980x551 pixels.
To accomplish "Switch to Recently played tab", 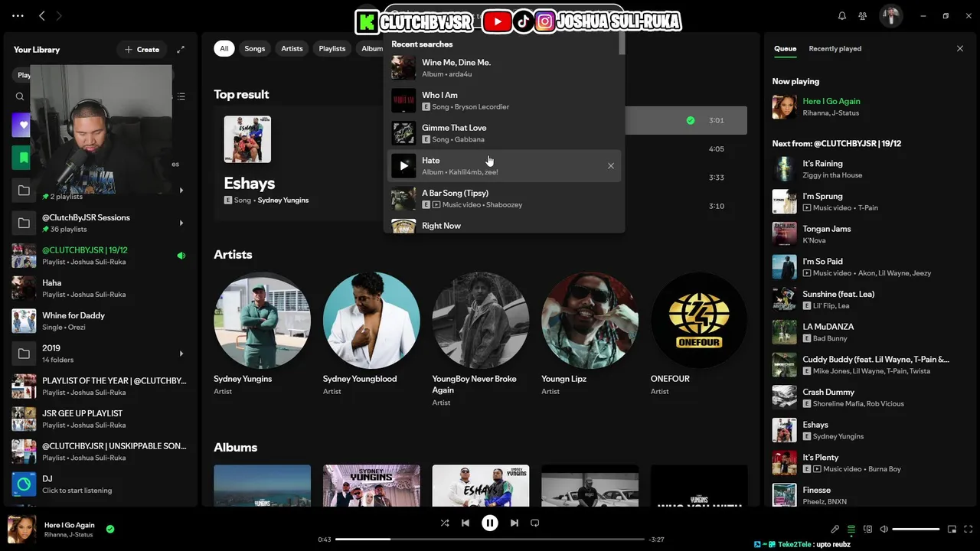I will click(835, 48).
